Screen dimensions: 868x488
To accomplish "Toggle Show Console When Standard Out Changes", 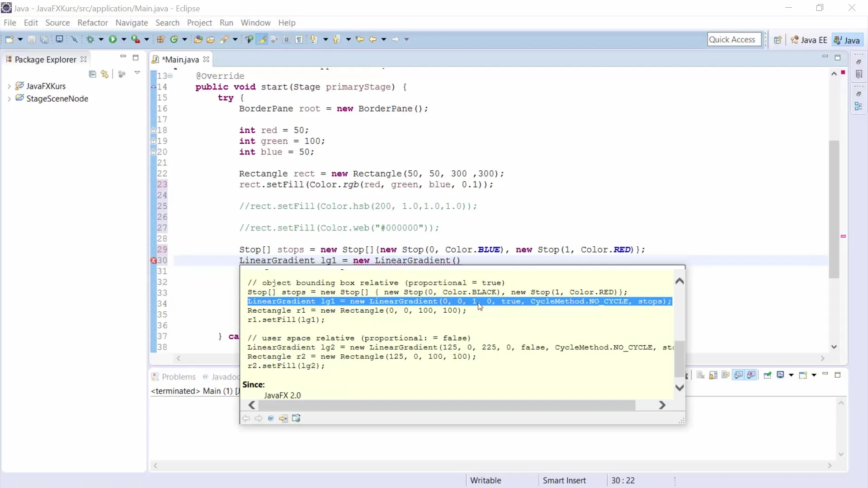I will (x=739, y=375).
